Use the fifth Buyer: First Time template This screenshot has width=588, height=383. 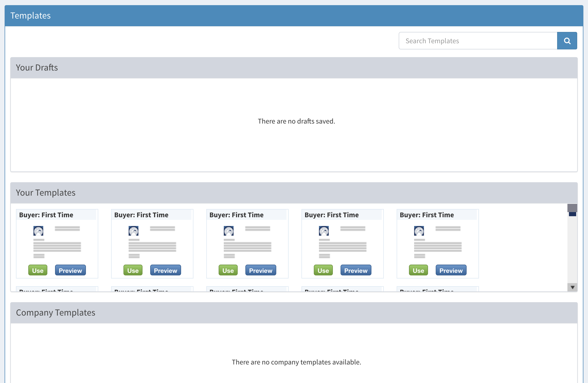coord(418,270)
